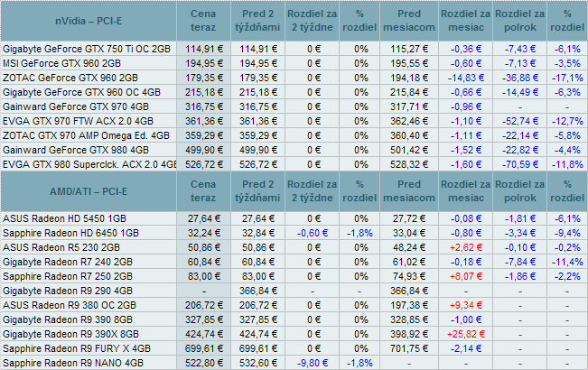Click the red '+25,82 €' monthly difference
This screenshot has width=588, height=370.
[466, 335]
